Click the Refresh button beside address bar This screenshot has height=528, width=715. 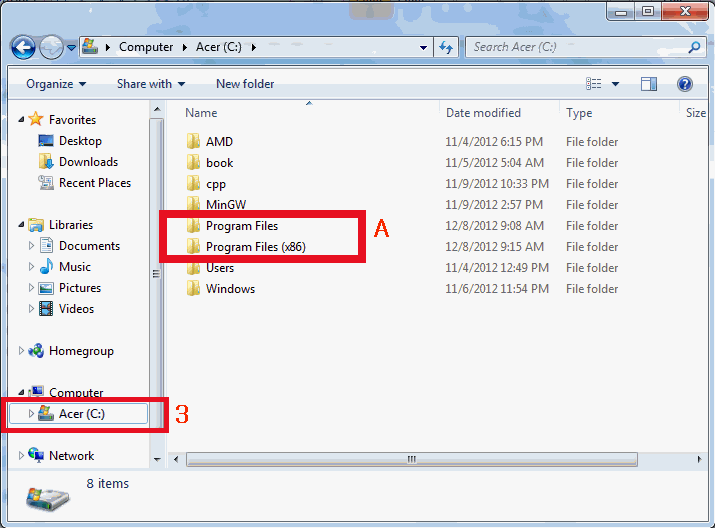pos(447,47)
